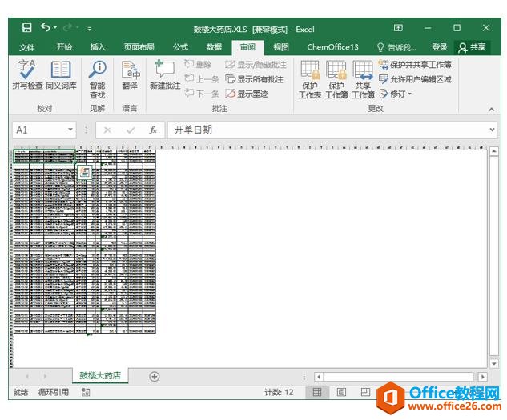Screen dimensions: 507x420
Task: Click 保护并共享工作簿
Action: click(x=415, y=65)
